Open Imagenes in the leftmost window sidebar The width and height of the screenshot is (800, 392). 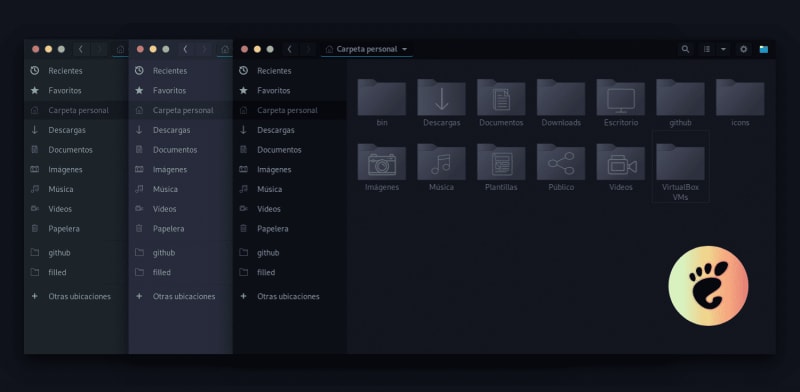[76, 169]
